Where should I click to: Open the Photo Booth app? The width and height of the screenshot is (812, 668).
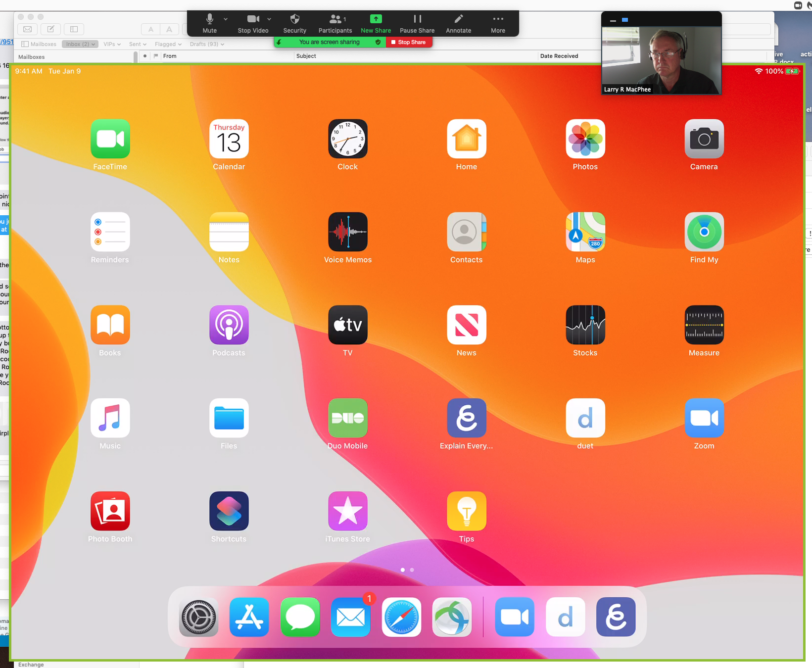[x=110, y=511]
